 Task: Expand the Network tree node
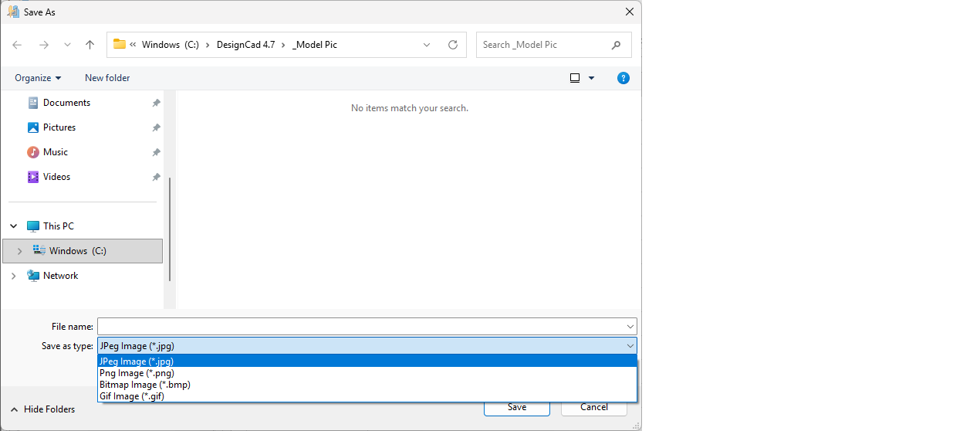(x=14, y=276)
